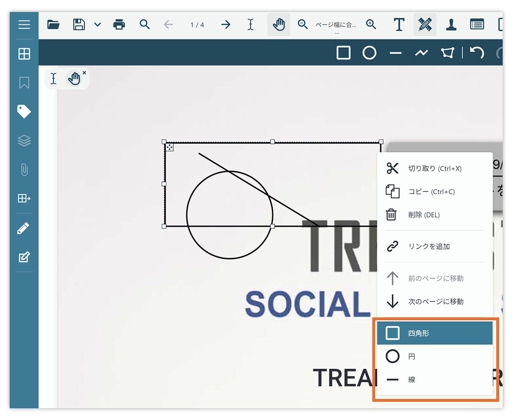The width and height of the screenshot is (515, 420).
Task: Open the tags panel in sidebar
Action: click(24, 111)
